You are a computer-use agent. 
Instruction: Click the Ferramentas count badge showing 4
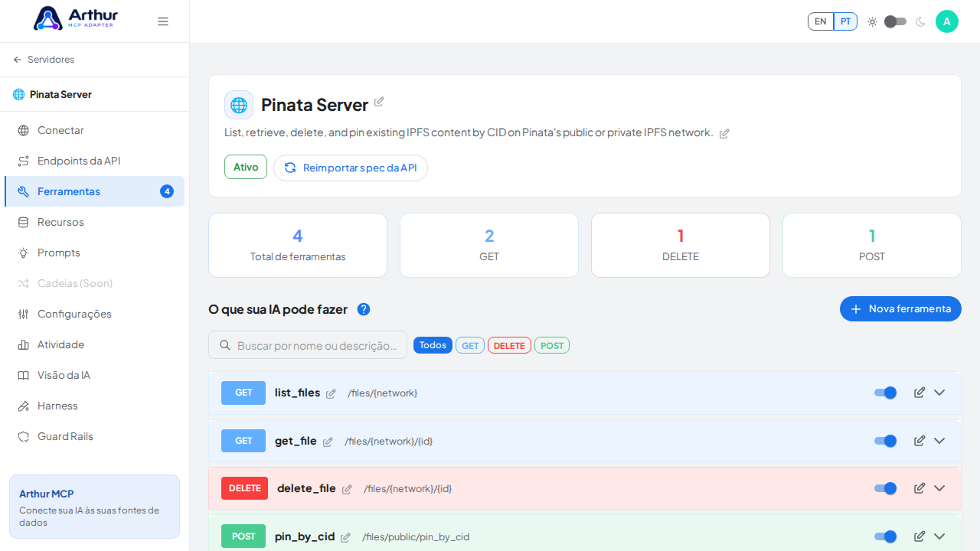tap(167, 191)
